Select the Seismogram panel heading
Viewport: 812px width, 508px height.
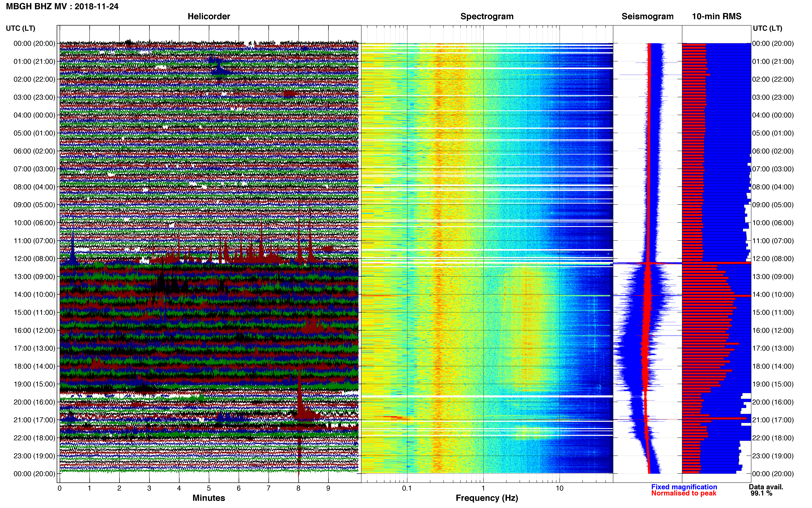648,16
